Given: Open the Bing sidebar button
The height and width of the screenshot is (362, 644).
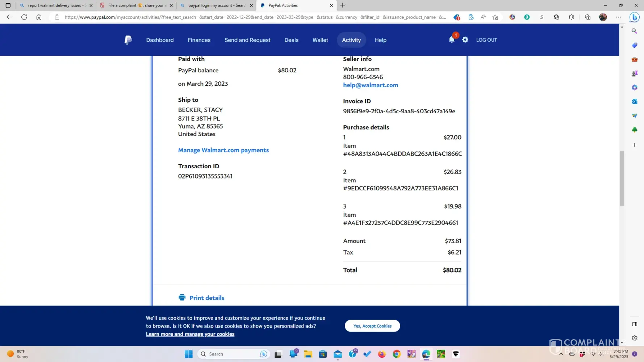Looking at the screenshot, I should 634,17.
